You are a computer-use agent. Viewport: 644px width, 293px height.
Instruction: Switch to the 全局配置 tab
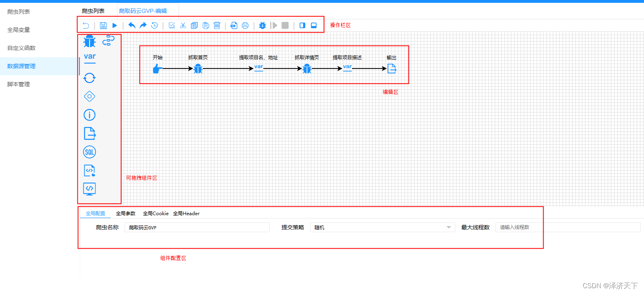click(x=95, y=214)
